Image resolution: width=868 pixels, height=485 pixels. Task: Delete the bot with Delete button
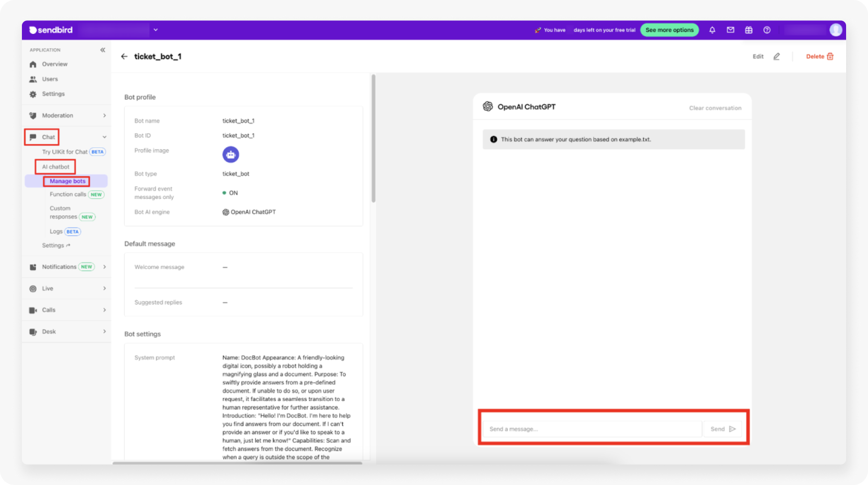[819, 56]
